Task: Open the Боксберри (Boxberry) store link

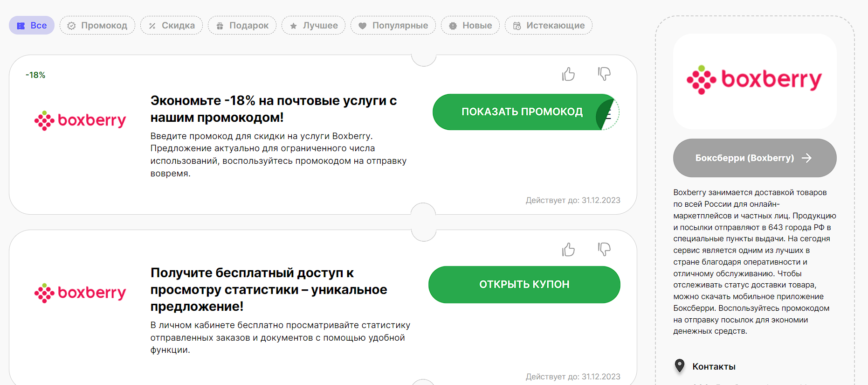Action: coord(754,158)
